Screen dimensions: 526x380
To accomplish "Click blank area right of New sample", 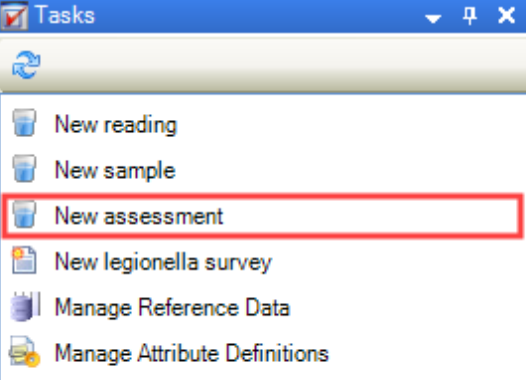I will click(349, 170).
